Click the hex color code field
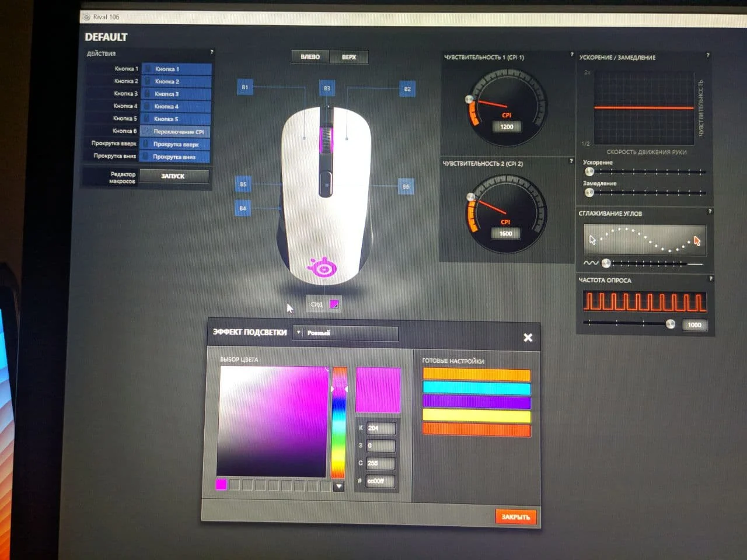Image resolution: width=747 pixels, height=560 pixels. click(x=381, y=481)
